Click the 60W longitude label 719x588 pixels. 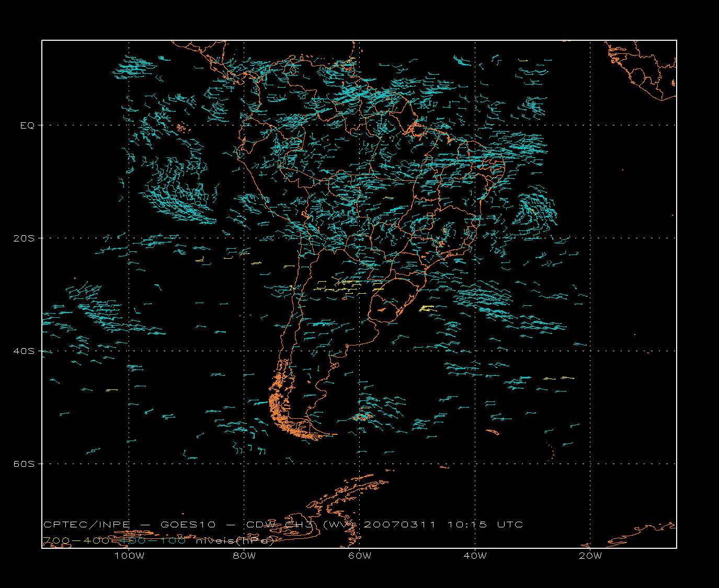click(x=360, y=556)
